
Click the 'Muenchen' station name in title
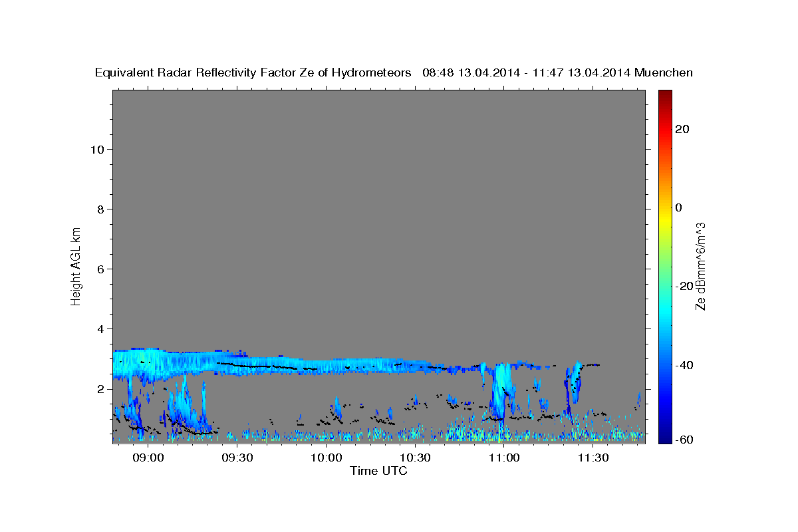click(664, 73)
